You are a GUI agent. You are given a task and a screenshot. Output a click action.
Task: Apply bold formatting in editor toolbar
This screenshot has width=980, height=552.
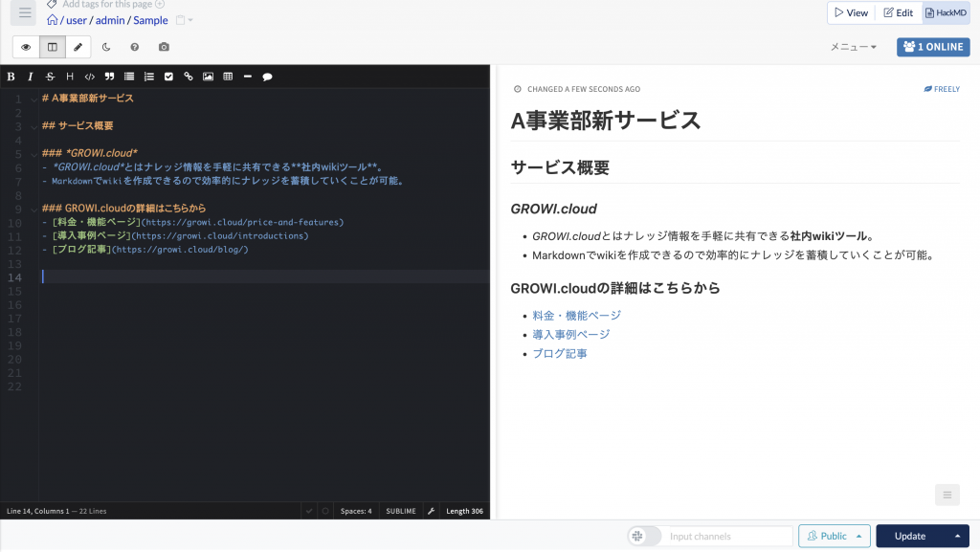coord(11,77)
